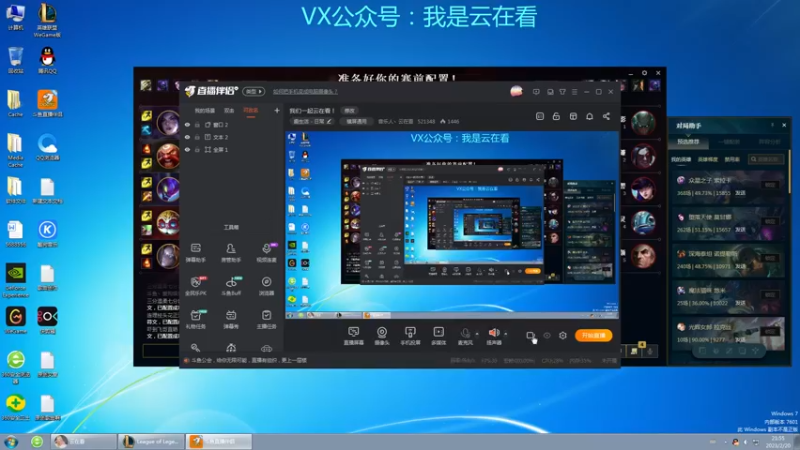Add a 多媒体 multimedia source

pyautogui.click(x=439, y=336)
